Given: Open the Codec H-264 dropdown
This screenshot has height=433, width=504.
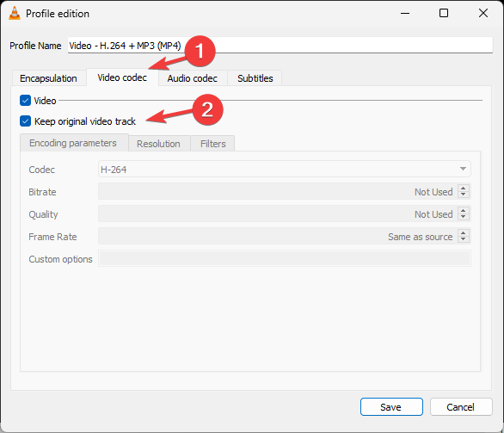Looking at the screenshot, I should click(284, 169).
